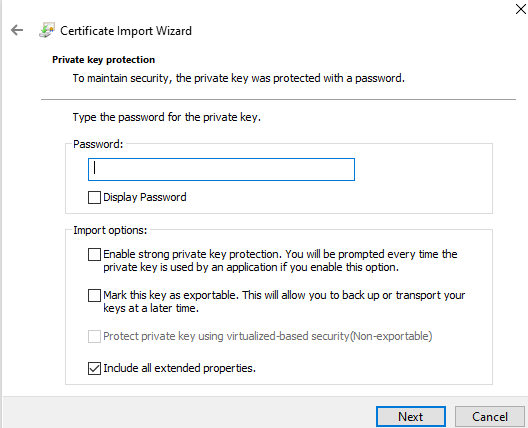Click the Type the password for the private key text
The height and width of the screenshot is (428, 528).
pos(167,117)
